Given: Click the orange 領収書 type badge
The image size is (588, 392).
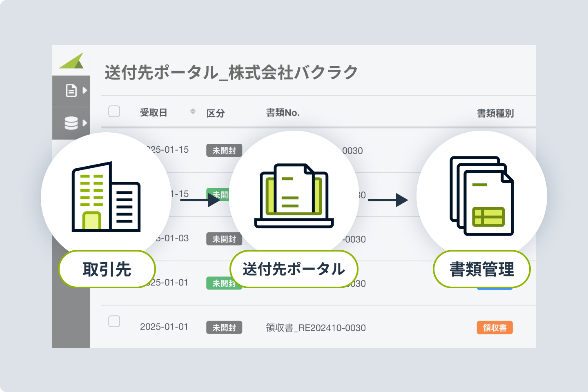Looking at the screenshot, I should pyautogui.click(x=495, y=327).
